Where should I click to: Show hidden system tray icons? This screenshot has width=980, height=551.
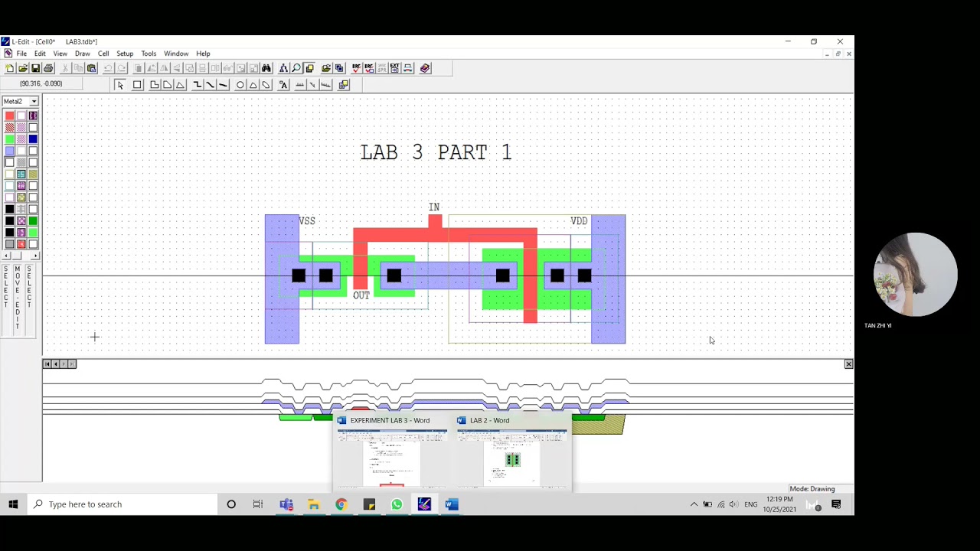(x=694, y=504)
